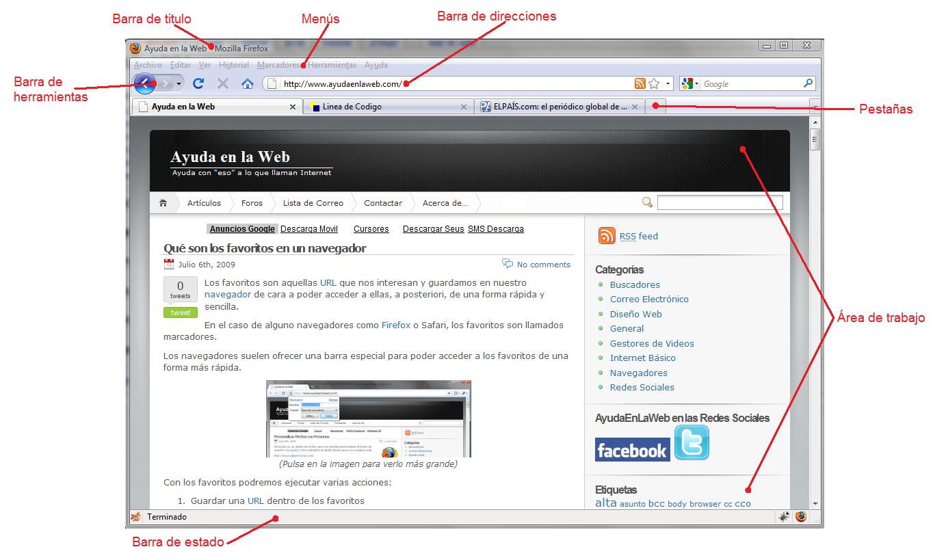Open the back/forward history dropdown arrow
Image resolution: width=946 pixels, height=560 pixels.
(x=179, y=83)
